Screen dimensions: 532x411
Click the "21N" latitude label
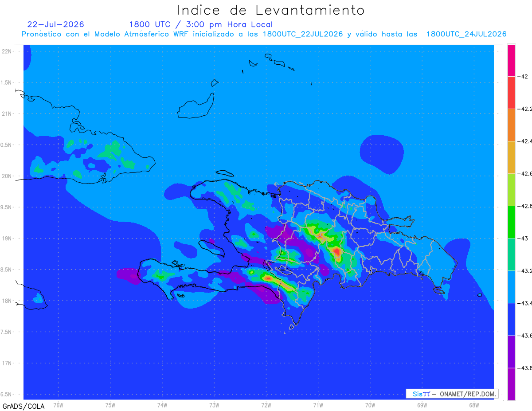pos(8,114)
